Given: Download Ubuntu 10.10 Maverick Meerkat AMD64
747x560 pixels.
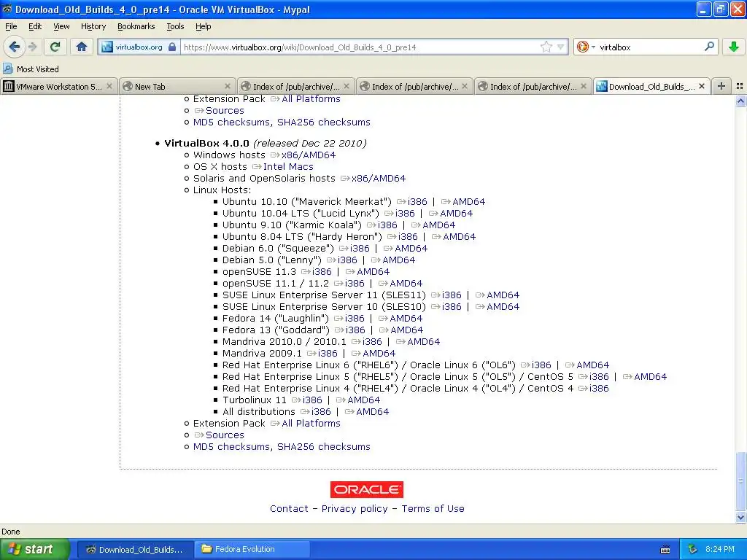Looking at the screenshot, I should click(469, 201).
